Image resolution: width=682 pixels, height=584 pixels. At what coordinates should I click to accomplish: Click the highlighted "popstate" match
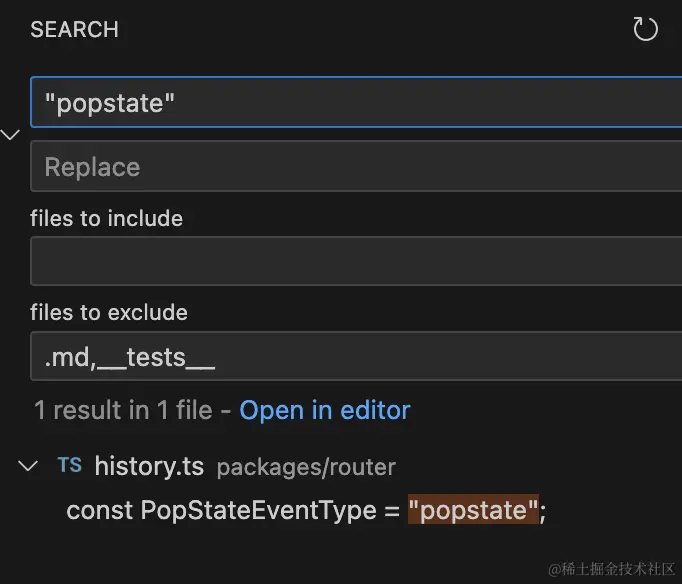click(x=473, y=509)
